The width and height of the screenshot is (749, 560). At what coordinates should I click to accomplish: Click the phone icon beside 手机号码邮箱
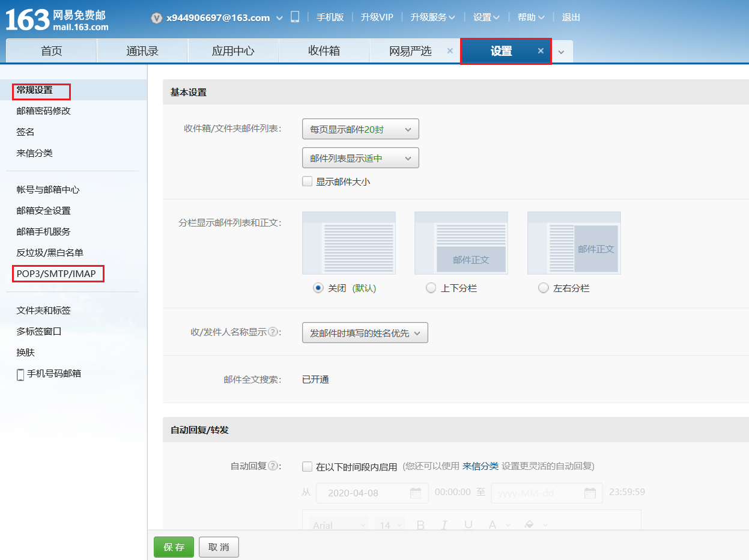(20, 374)
